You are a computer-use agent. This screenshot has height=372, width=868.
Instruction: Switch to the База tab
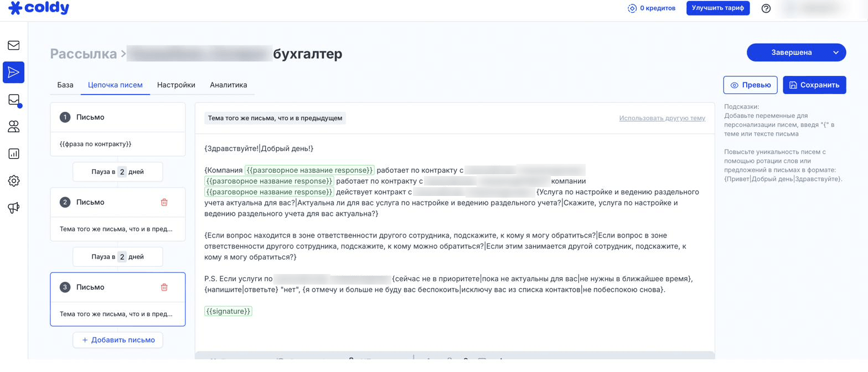(65, 85)
